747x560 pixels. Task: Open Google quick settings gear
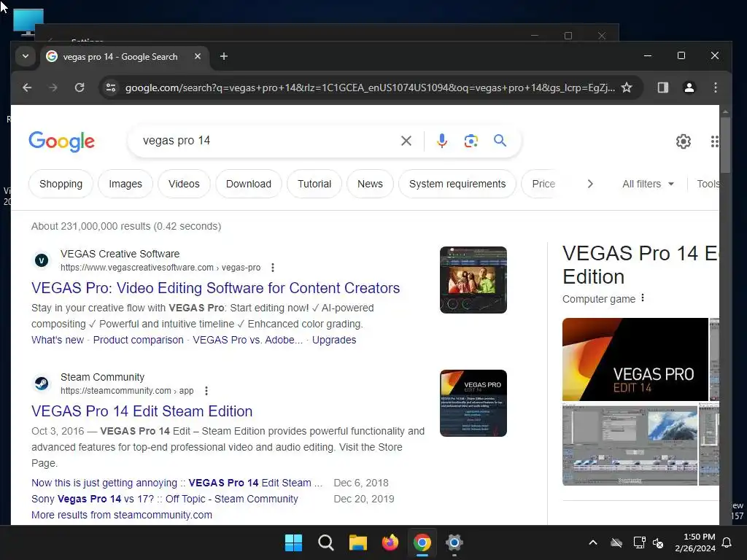point(683,141)
